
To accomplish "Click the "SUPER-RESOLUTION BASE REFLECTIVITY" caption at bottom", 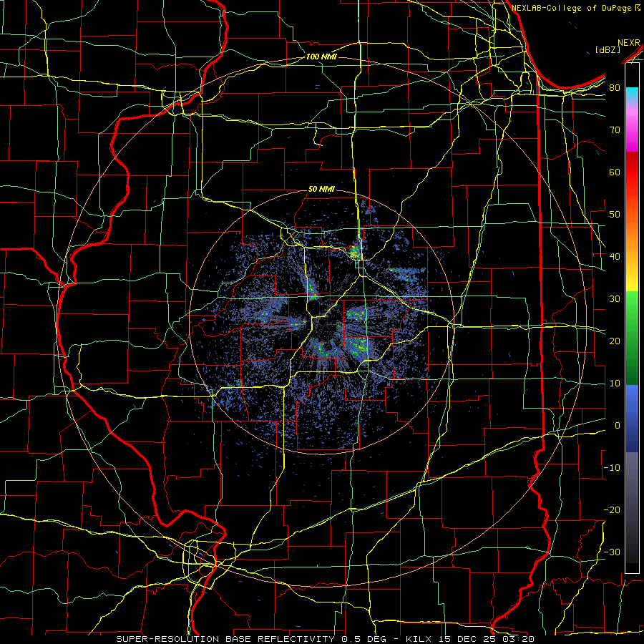I will pos(225,639).
